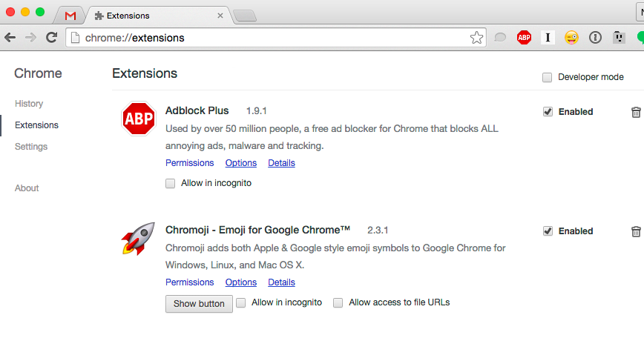The image size is (644, 338).
Task: Enable Developer mode checkbox
Action: pyautogui.click(x=548, y=77)
